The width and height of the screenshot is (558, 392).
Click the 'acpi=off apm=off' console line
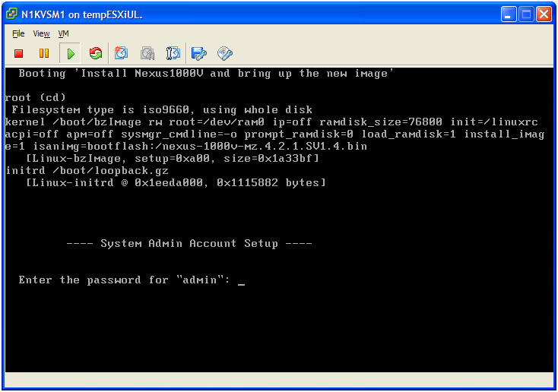coord(275,134)
